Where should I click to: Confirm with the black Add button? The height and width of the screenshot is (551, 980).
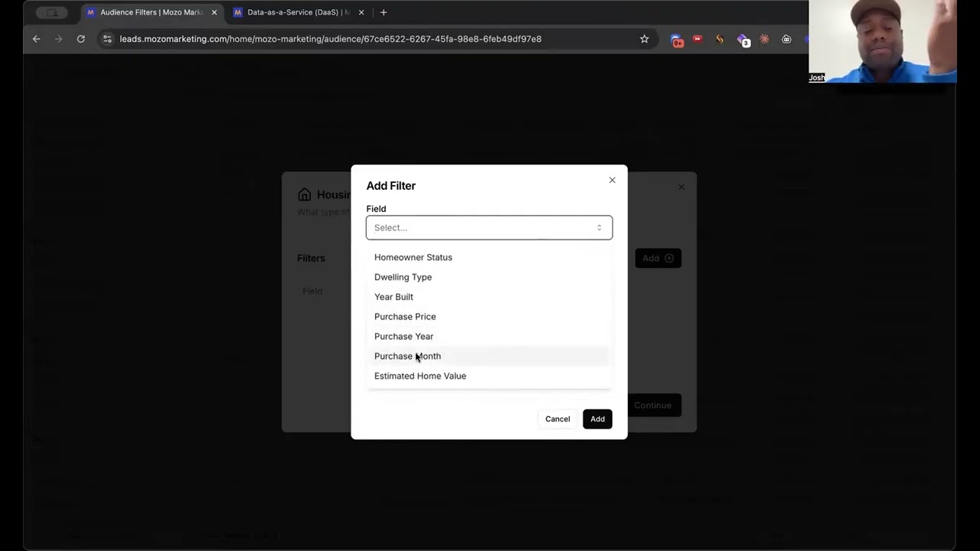point(597,419)
